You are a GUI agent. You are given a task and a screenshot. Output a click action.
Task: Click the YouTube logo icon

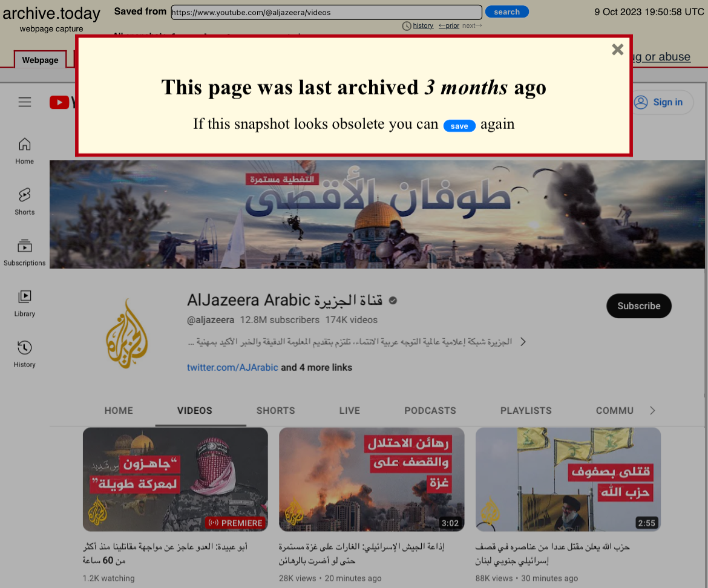59,102
